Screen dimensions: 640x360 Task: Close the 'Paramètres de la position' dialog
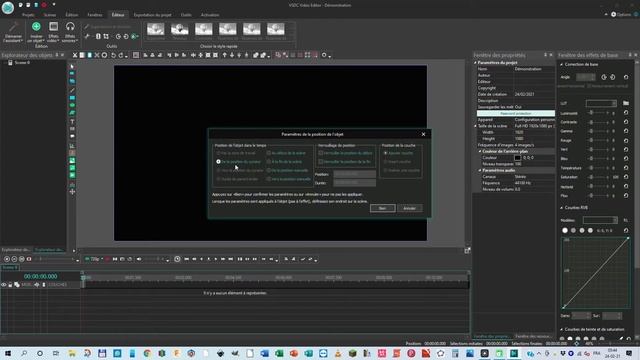click(x=423, y=134)
